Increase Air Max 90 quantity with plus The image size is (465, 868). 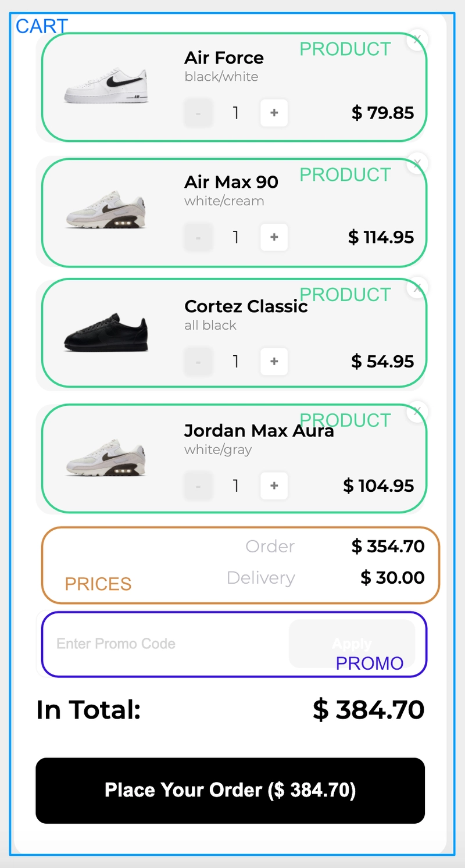pyautogui.click(x=274, y=237)
